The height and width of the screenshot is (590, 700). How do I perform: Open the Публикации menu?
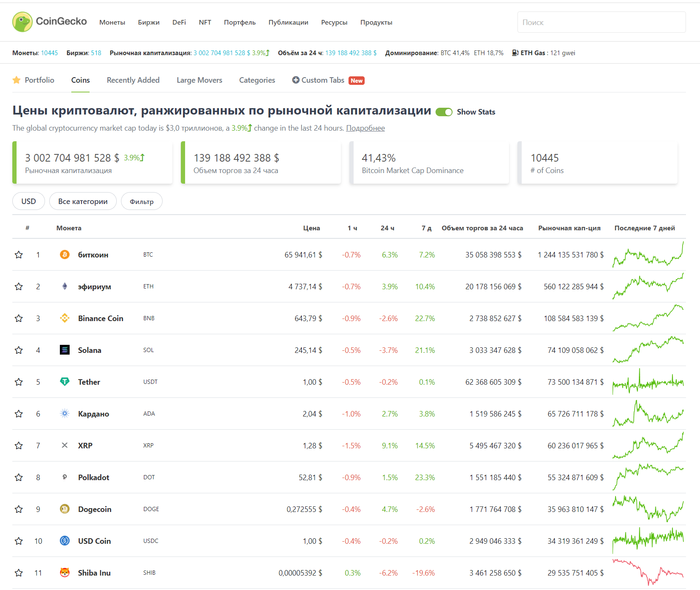[x=288, y=22]
